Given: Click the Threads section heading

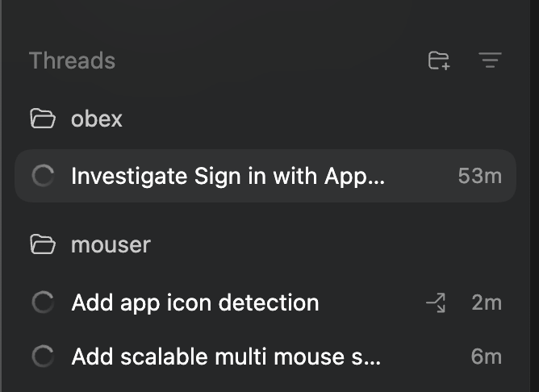Looking at the screenshot, I should coord(72,60).
